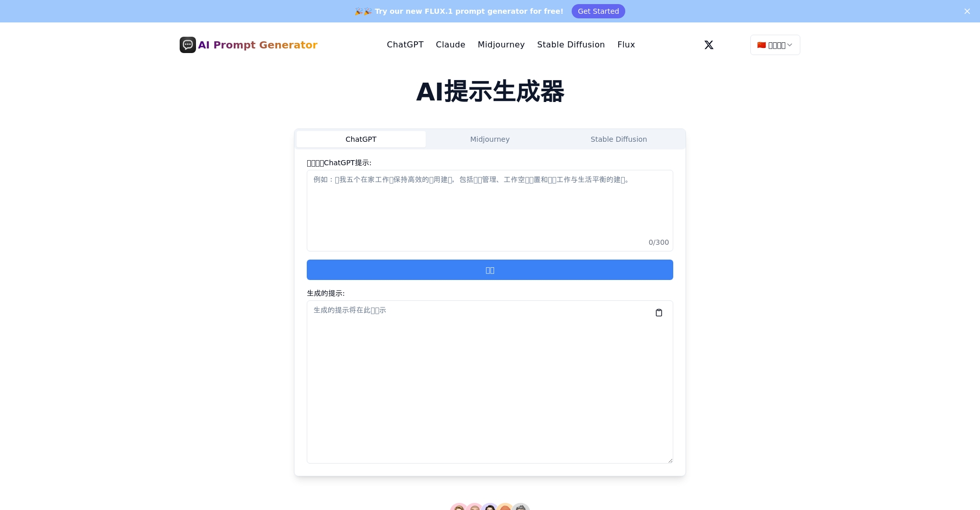Dismiss the FLUX.1 promo banner with the X
Screen dimensions: 980x510
pos(967,11)
